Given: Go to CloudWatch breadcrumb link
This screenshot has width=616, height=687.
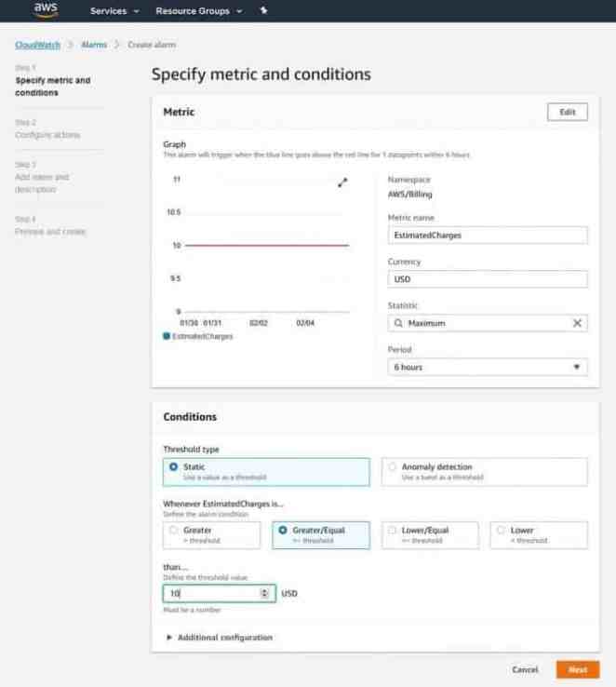Looking at the screenshot, I should [x=37, y=45].
